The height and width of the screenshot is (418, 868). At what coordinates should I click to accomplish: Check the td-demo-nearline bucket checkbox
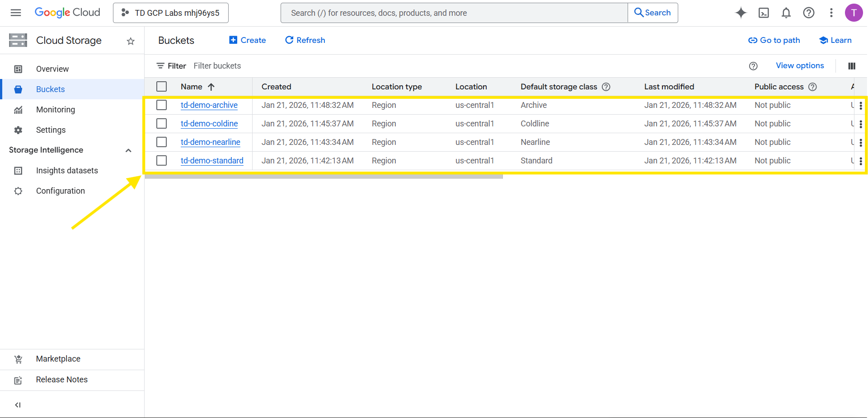coord(161,142)
